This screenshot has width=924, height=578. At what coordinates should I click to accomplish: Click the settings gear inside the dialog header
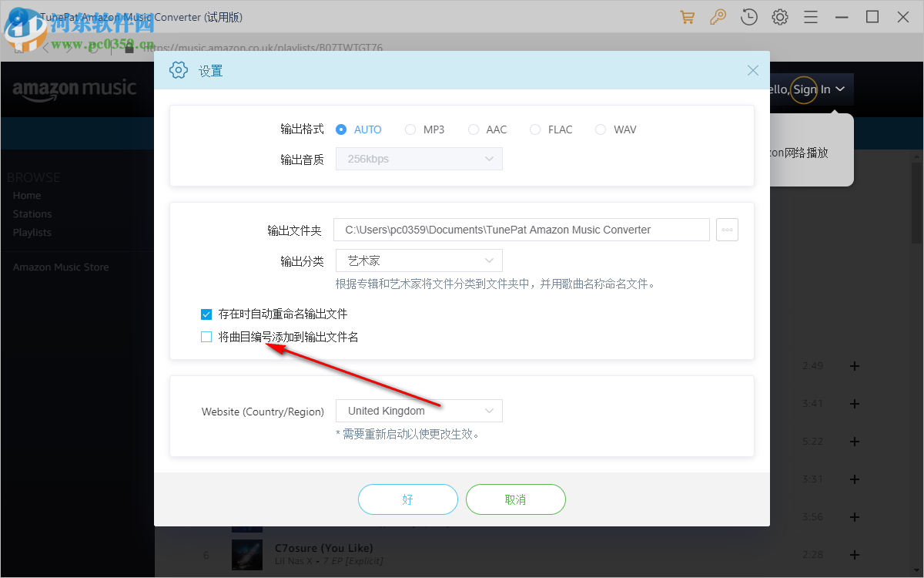click(178, 69)
